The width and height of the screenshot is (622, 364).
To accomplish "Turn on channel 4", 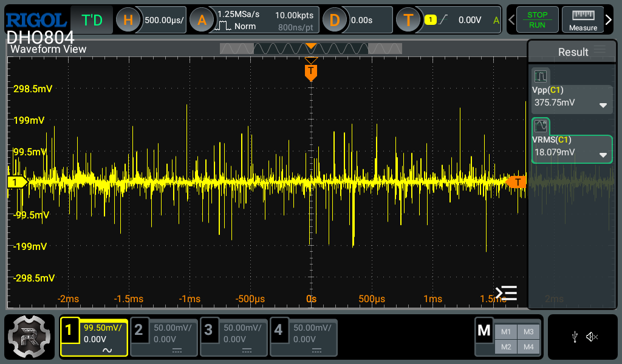I will (304, 337).
